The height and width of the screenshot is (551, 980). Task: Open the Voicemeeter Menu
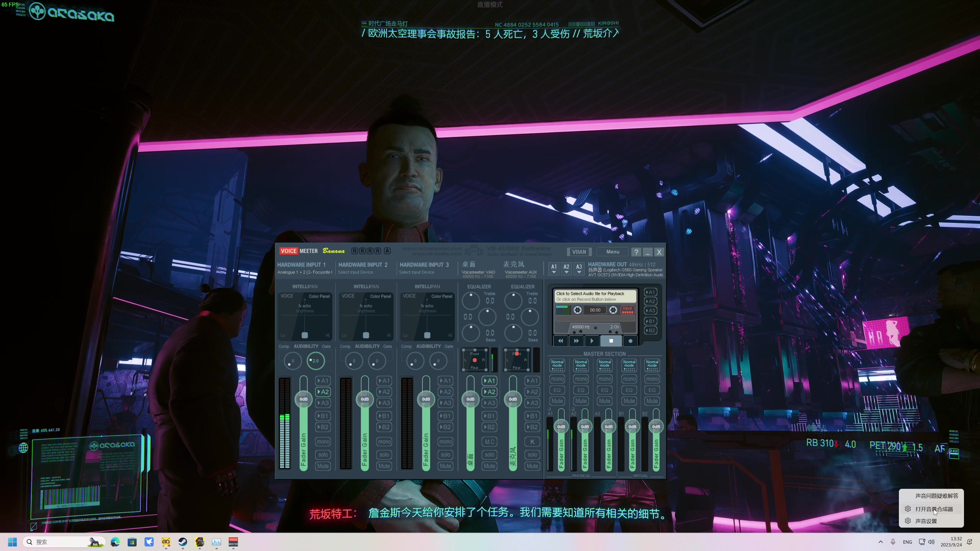pos(612,252)
